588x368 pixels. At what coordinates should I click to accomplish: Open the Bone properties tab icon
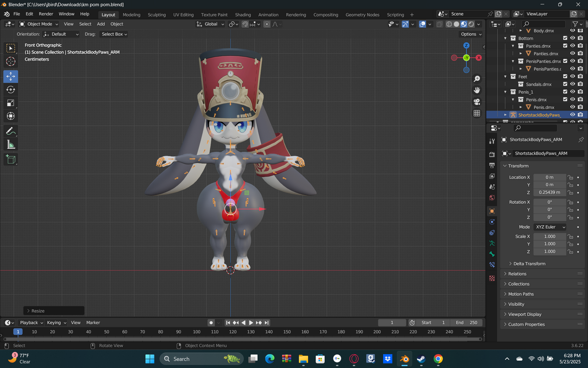coord(492,254)
